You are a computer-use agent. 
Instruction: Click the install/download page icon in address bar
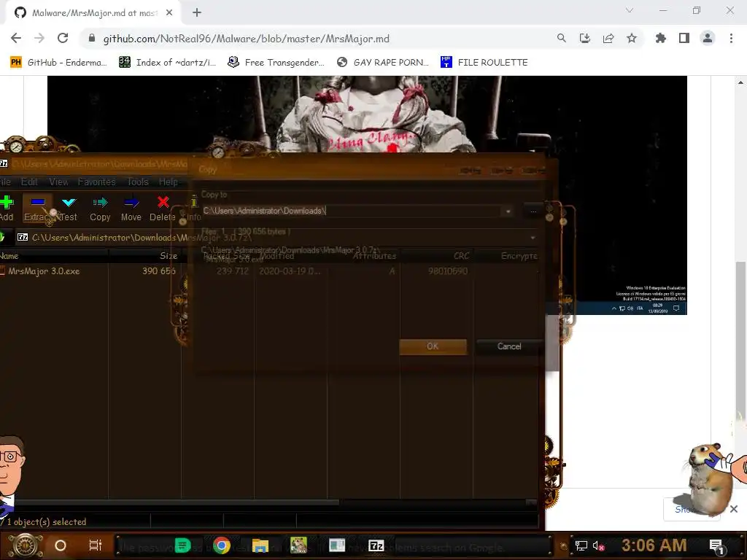pyautogui.click(x=584, y=38)
